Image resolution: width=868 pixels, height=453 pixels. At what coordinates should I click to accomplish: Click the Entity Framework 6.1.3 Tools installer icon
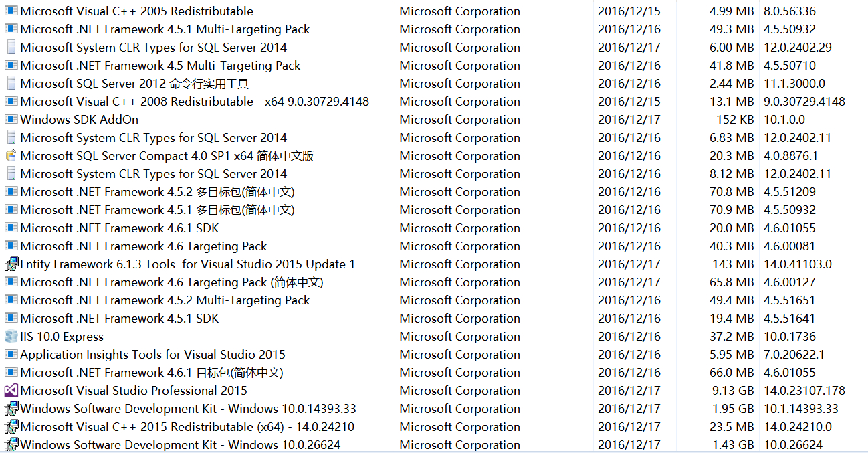11,264
